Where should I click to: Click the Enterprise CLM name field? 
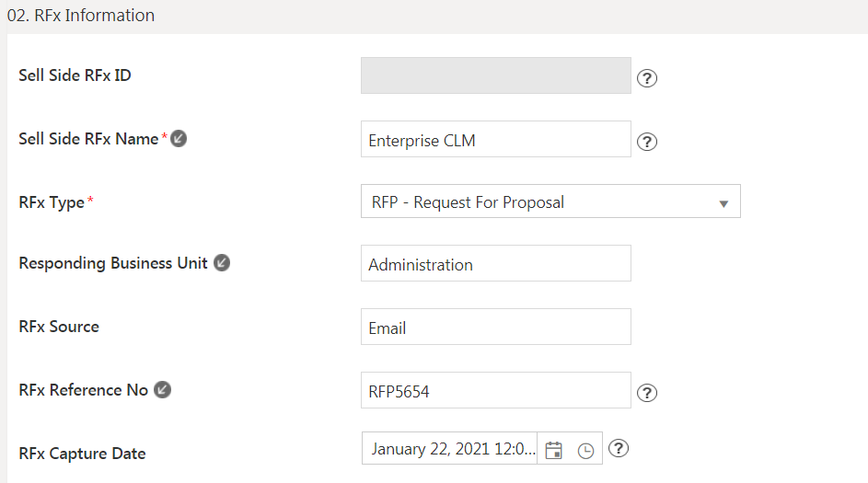coord(495,140)
